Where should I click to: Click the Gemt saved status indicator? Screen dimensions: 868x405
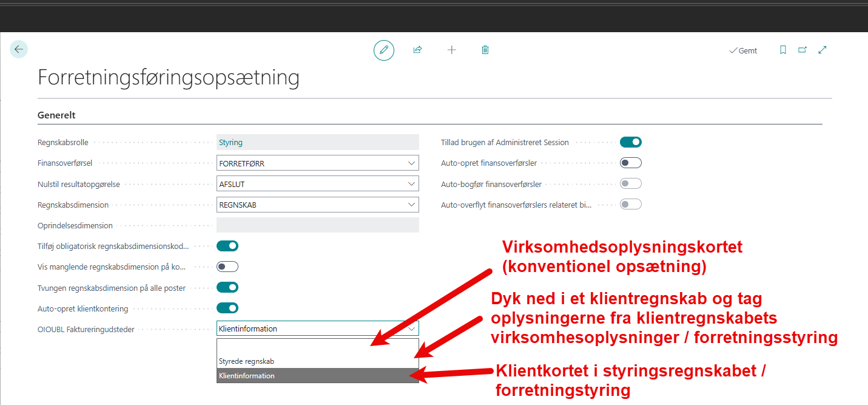pos(743,50)
